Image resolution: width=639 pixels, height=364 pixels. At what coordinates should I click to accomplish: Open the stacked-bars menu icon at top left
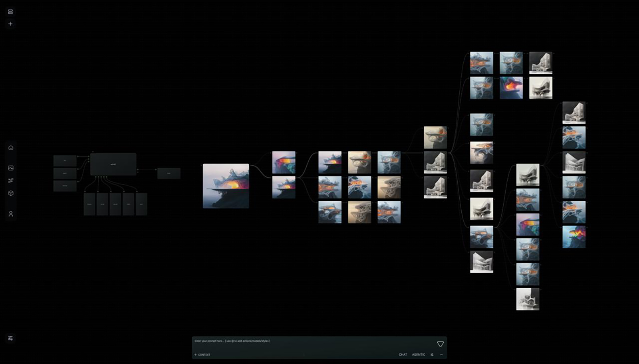tap(10, 12)
